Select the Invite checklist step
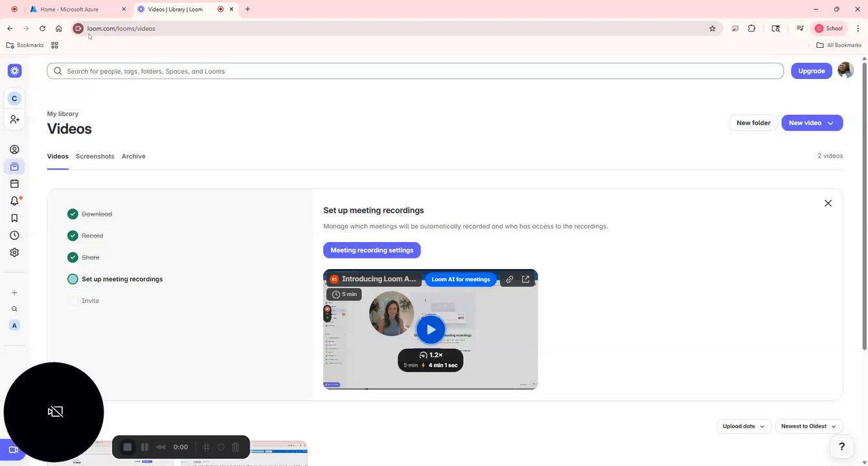The width and height of the screenshot is (868, 466). (x=84, y=301)
